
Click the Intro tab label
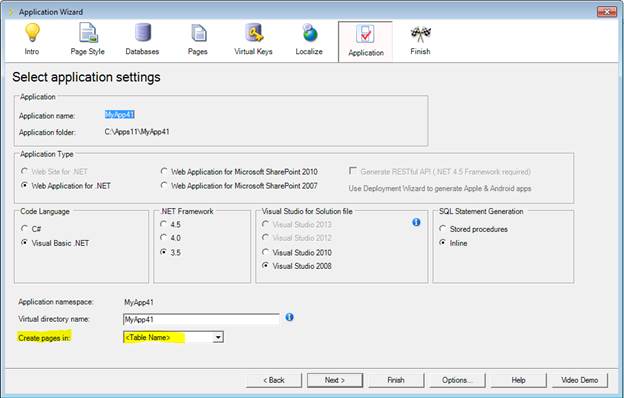(32, 51)
